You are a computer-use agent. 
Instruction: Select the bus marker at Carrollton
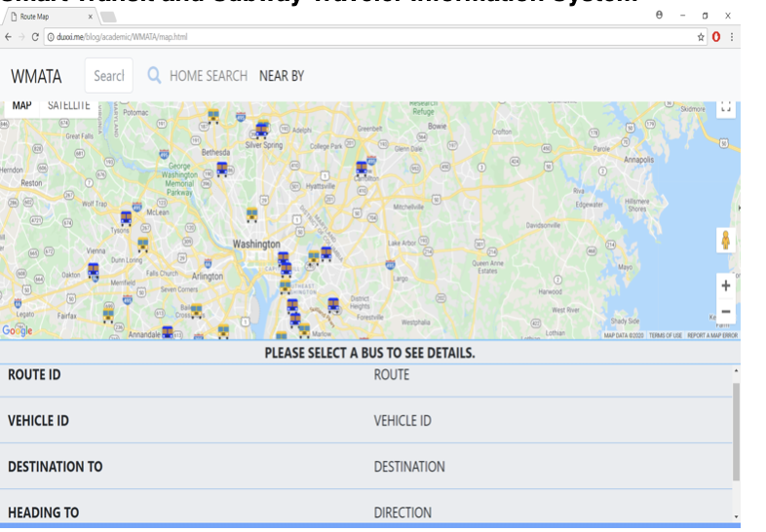(x=362, y=169)
